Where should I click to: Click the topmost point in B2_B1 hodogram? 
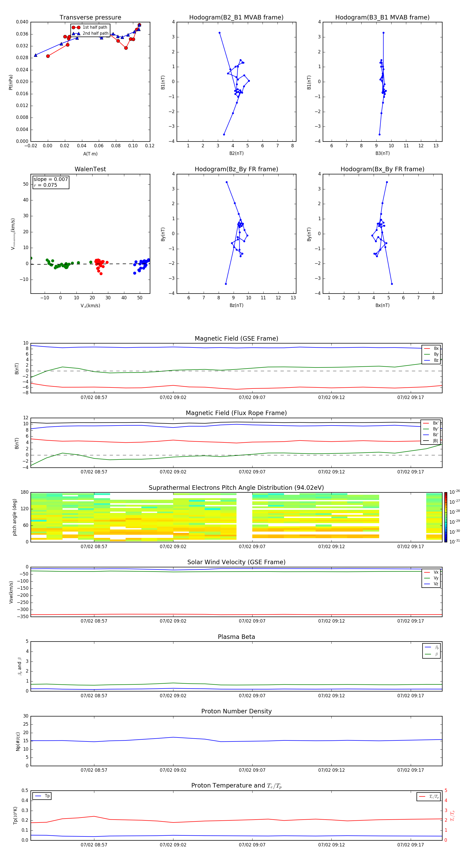click(x=219, y=33)
